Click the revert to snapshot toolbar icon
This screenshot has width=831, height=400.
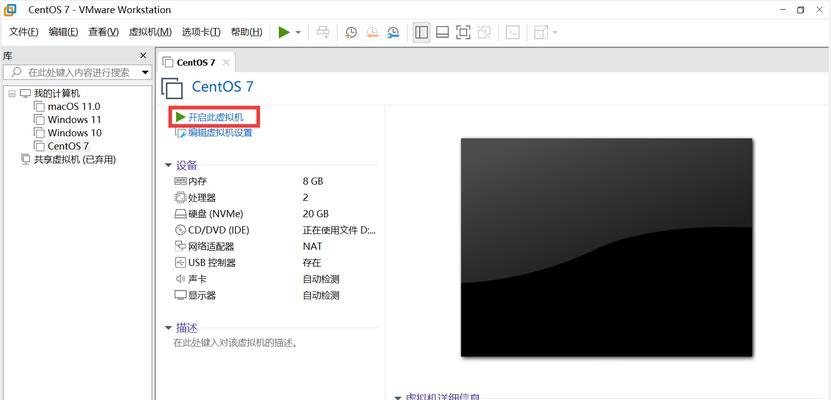372,32
